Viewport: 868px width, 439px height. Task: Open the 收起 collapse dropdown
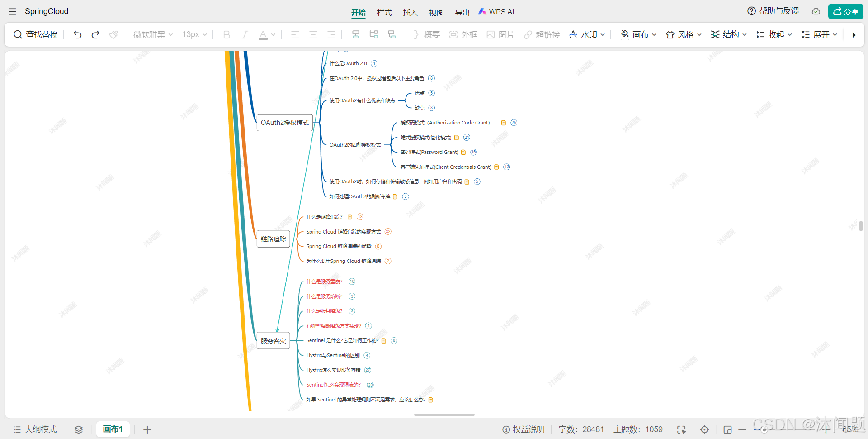(x=774, y=35)
